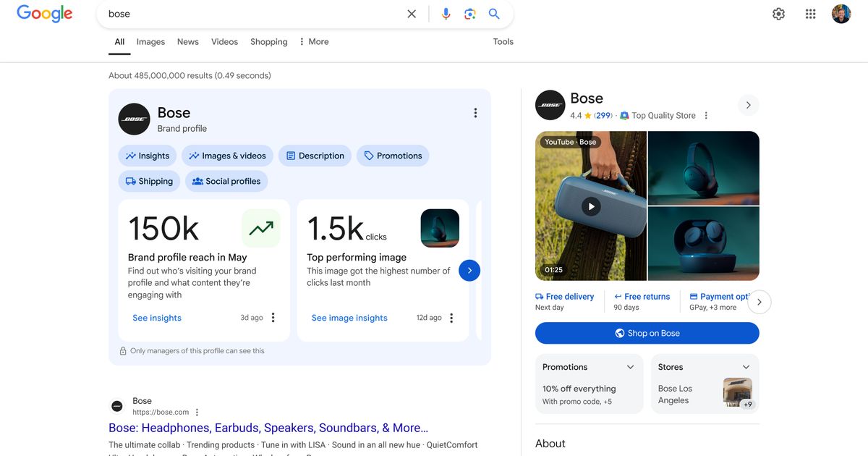Click lock icon near managers-only notice
868x456 pixels.
(123, 351)
